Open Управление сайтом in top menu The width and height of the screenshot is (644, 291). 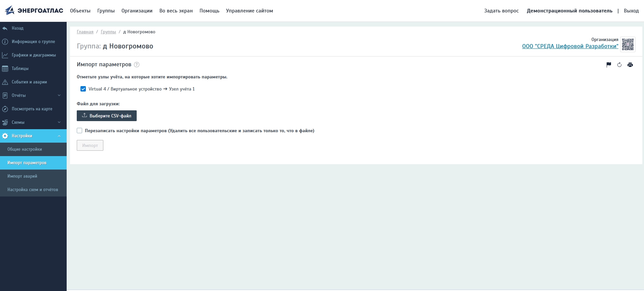pyautogui.click(x=249, y=11)
